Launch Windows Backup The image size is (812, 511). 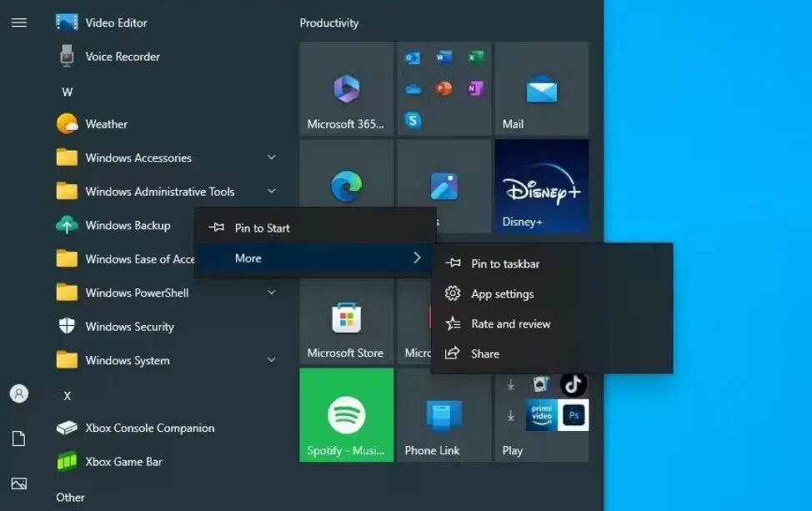point(113,225)
